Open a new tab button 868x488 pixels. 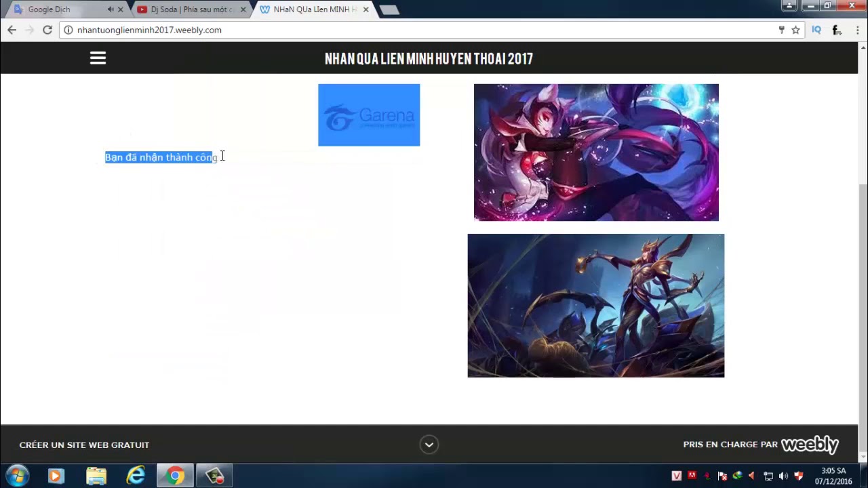(x=389, y=10)
